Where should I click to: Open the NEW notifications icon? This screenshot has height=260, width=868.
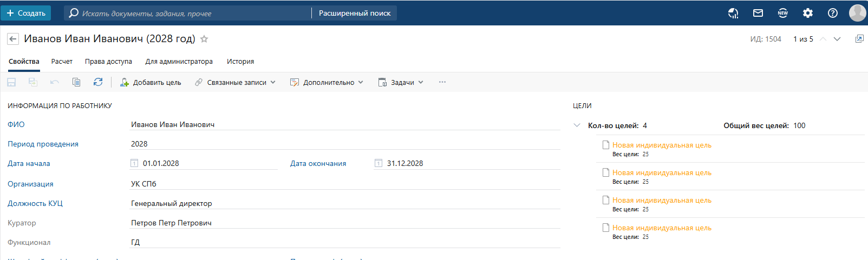783,13
